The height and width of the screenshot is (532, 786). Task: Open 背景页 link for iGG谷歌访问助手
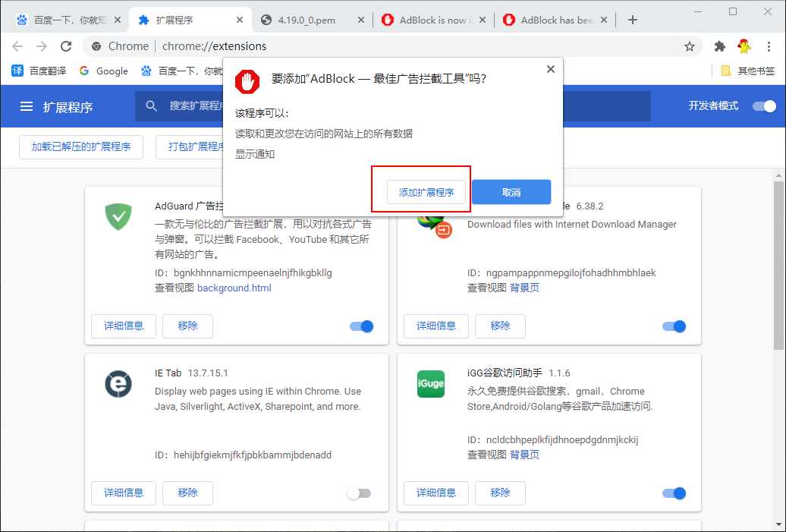tap(524, 455)
